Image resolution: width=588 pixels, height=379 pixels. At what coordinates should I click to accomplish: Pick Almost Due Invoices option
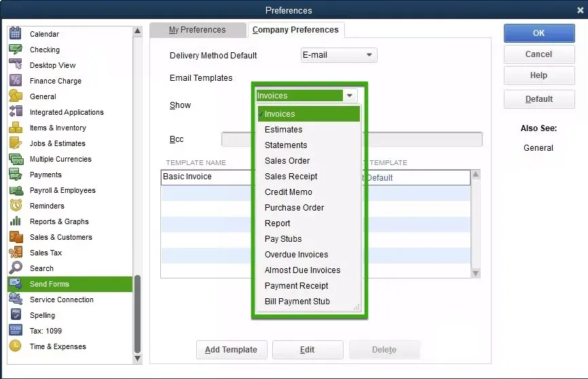308,270
